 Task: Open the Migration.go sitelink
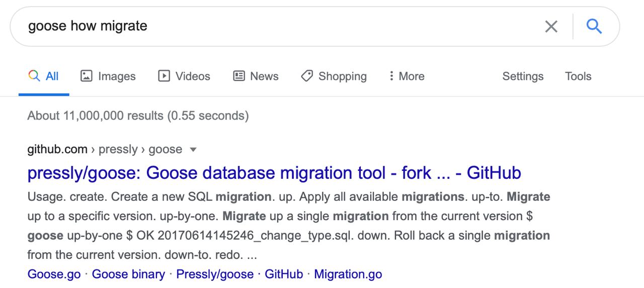pyautogui.click(x=348, y=274)
